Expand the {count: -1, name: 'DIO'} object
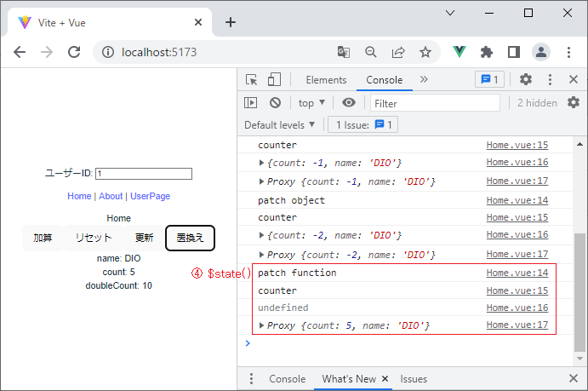 coord(261,163)
